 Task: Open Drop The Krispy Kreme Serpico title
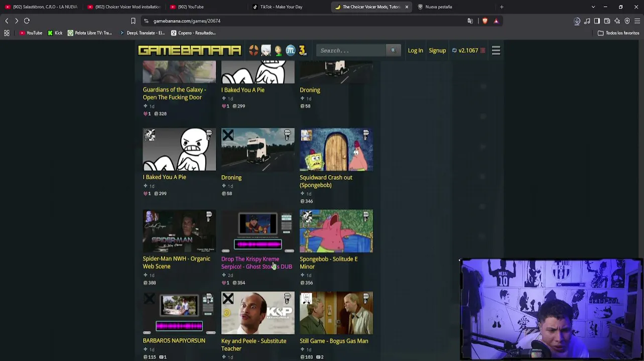(x=256, y=263)
